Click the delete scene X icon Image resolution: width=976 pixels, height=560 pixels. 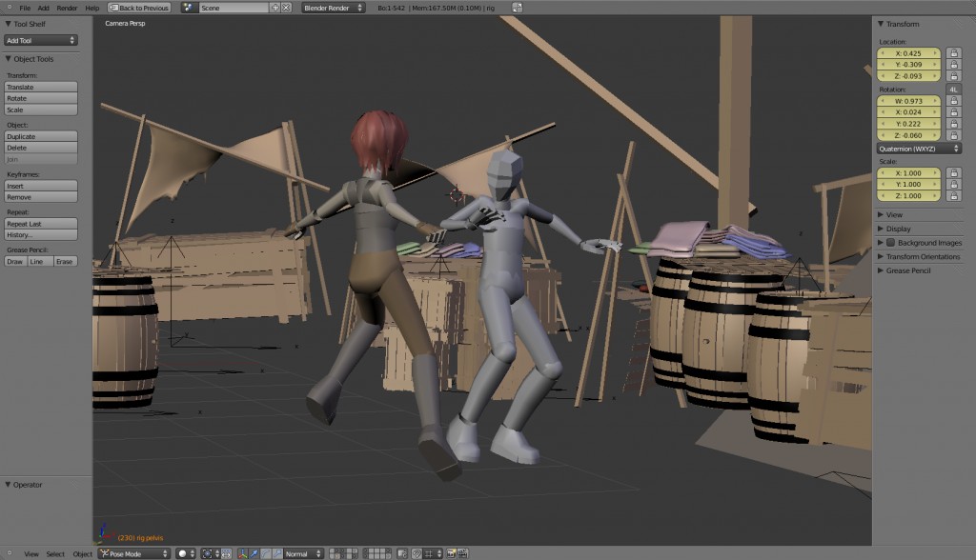[x=286, y=8]
